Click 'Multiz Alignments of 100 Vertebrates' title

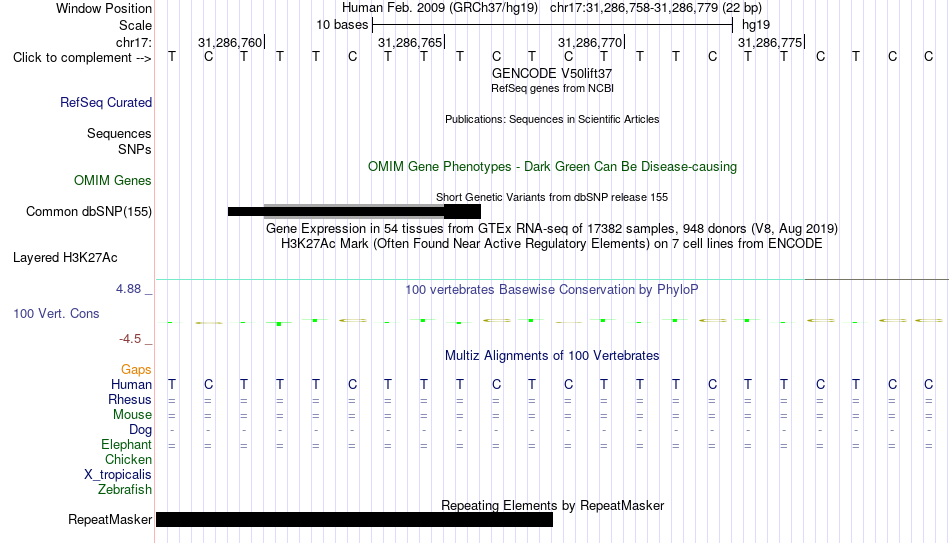552,356
